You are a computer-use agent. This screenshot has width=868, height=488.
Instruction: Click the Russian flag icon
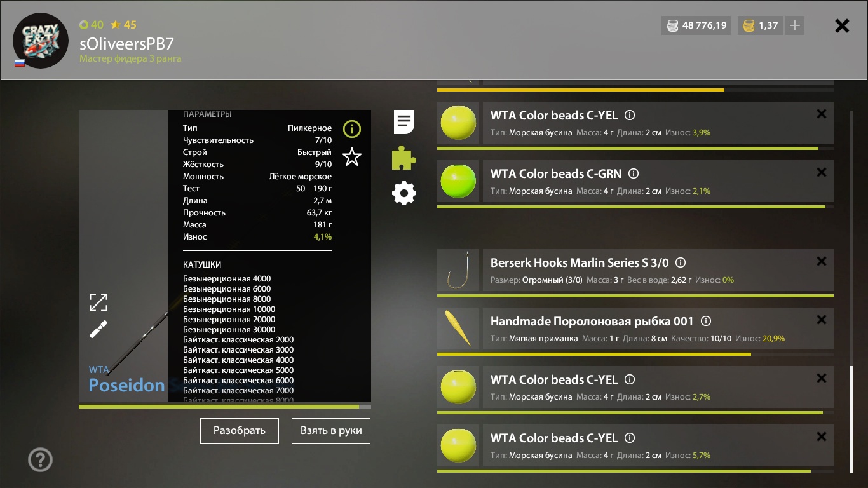(20, 63)
